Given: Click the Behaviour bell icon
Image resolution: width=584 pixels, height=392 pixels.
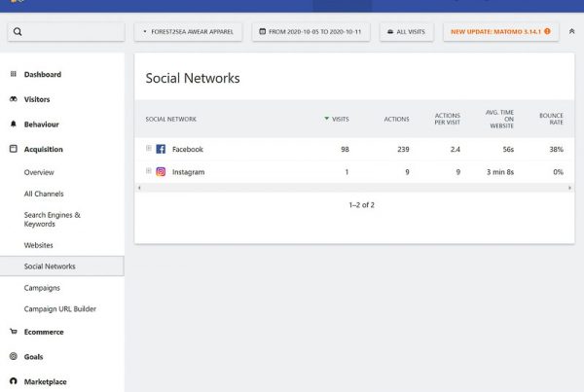Looking at the screenshot, I should tap(14, 125).
